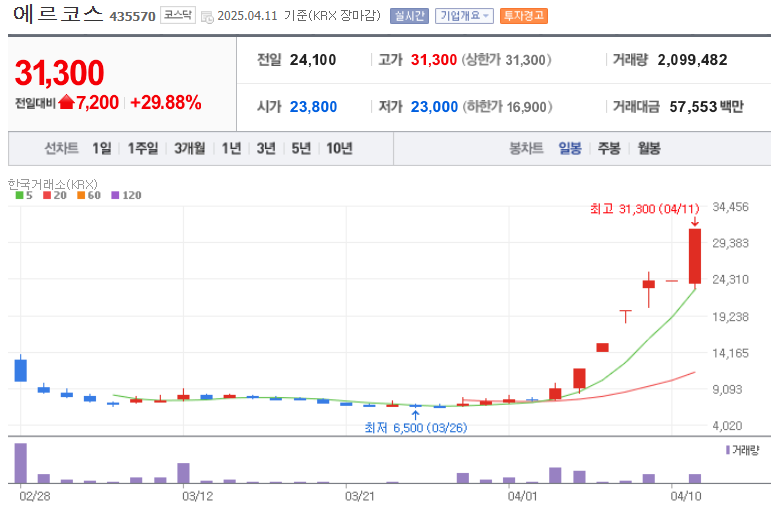Switch to 일봉 daily candle chart

[570, 148]
